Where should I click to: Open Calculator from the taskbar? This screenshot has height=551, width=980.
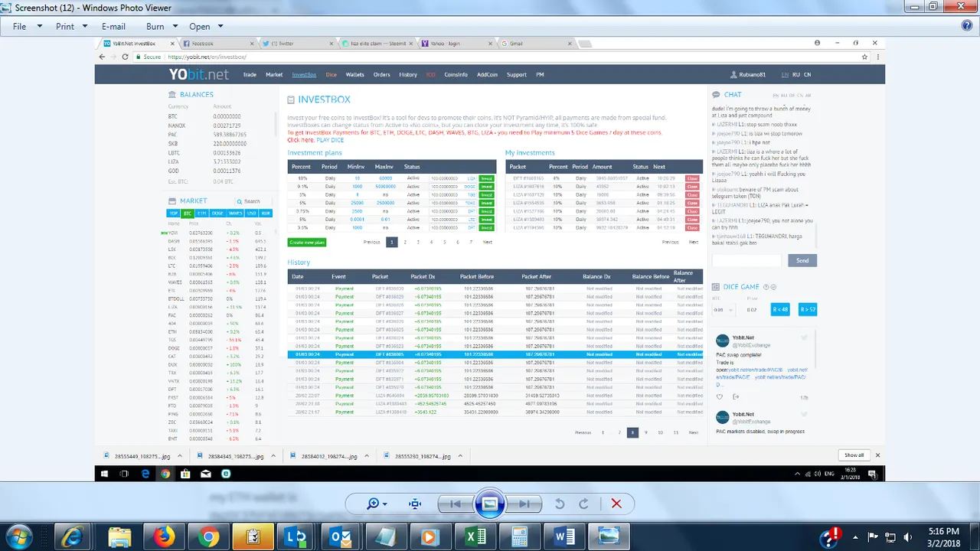(x=519, y=536)
